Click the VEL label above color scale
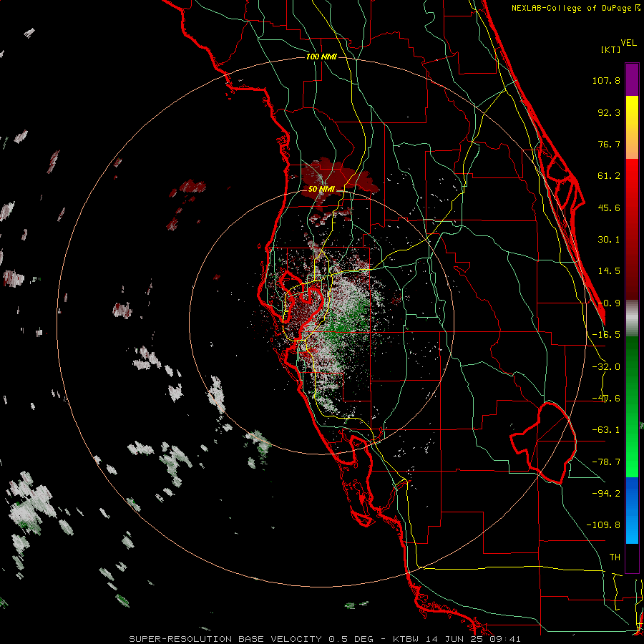Image resolution: width=644 pixels, height=644 pixels. coord(628,43)
